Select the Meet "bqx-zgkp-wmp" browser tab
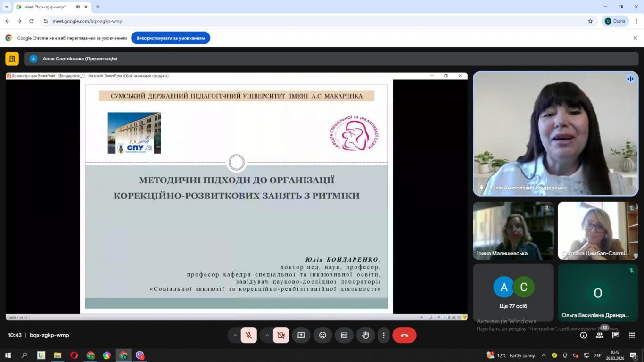Image resolution: width=644 pixels, height=362 pixels. [47, 7]
